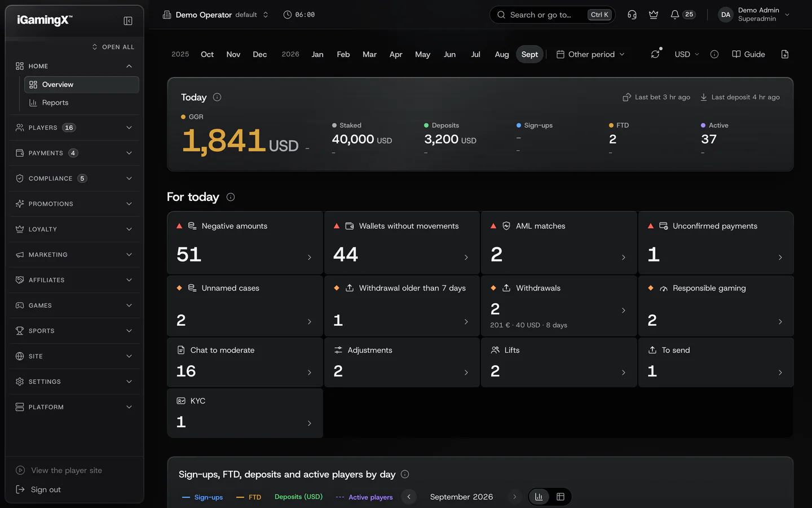
Task: Open the Demo Admin account menu
Action: [x=754, y=15]
